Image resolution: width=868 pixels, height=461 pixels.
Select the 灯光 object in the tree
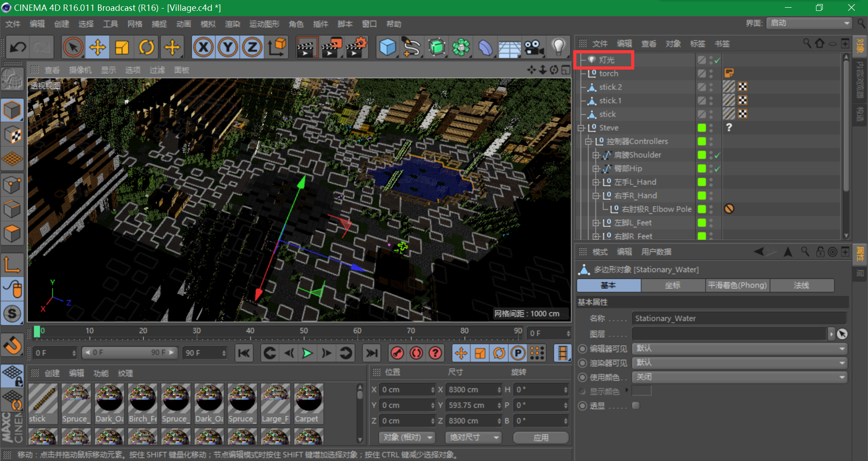[607, 60]
